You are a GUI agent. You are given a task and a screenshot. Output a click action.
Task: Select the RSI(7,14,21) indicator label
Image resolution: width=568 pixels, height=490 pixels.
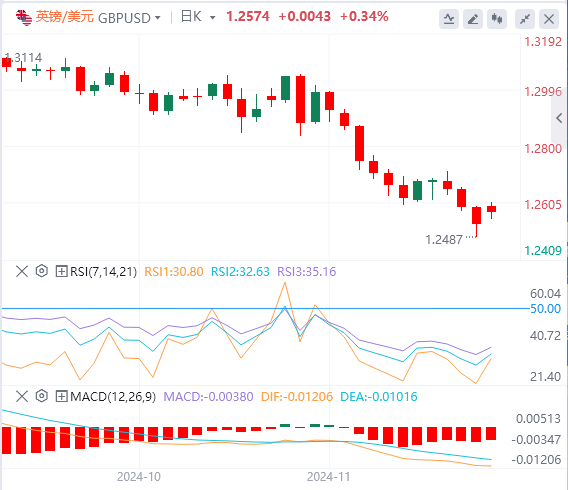click(x=103, y=272)
